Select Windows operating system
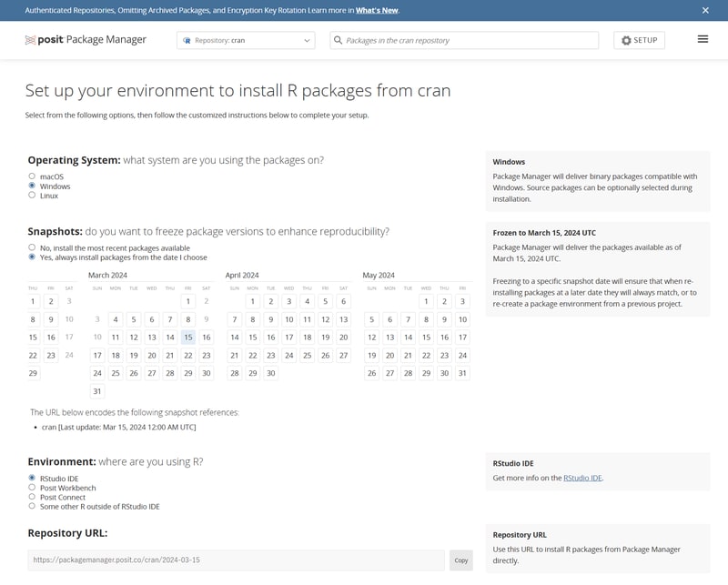Viewport: 728px width, 585px height. pos(32,186)
